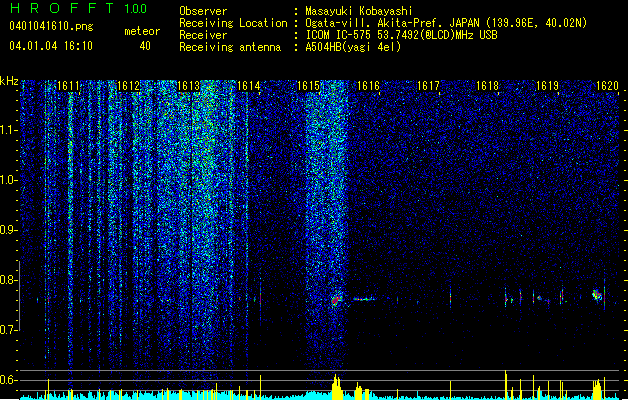This screenshot has width=629, height=400.
Task: Click the A504HB(yagi 4el) antenna text
Action: point(353,47)
